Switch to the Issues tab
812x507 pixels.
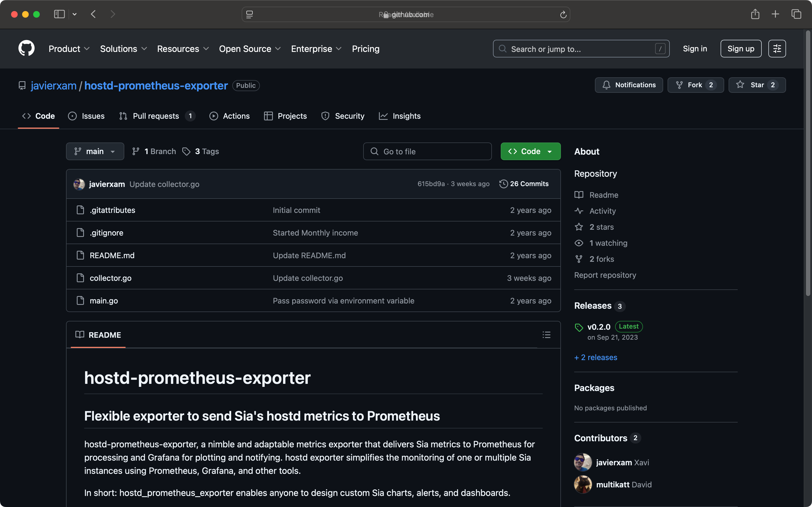pyautogui.click(x=86, y=116)
